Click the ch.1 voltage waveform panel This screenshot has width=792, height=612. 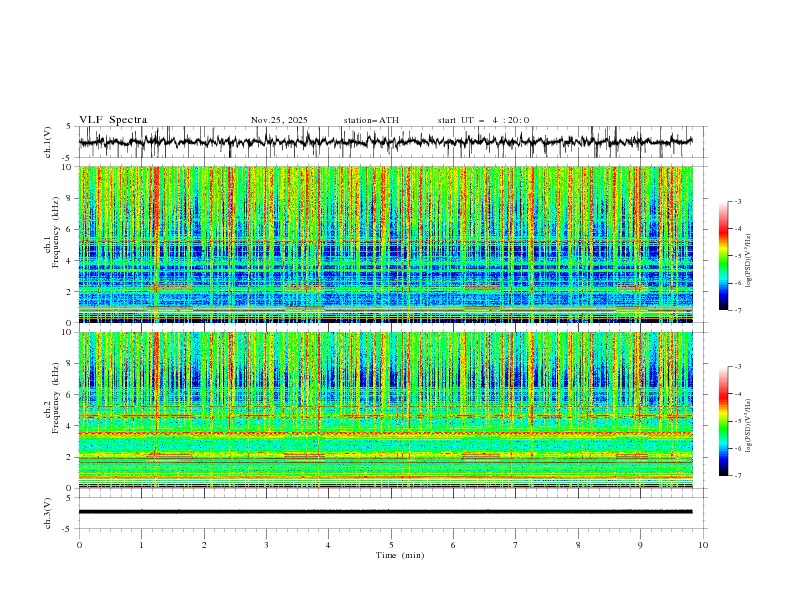point(390,142)
